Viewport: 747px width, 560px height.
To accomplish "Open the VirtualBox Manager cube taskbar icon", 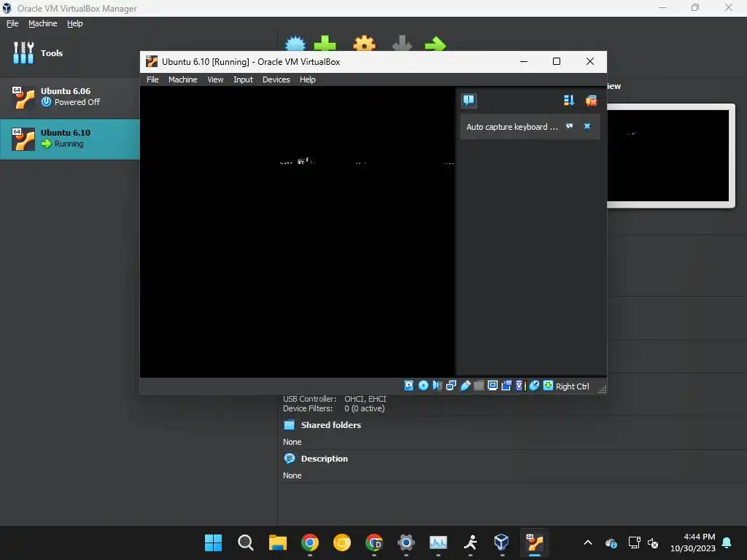I will tap(502, 542).
